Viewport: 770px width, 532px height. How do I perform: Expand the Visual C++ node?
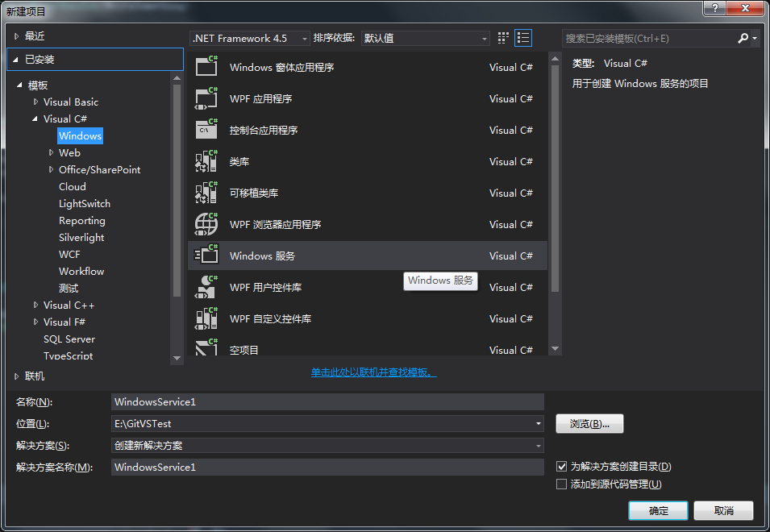35,305
